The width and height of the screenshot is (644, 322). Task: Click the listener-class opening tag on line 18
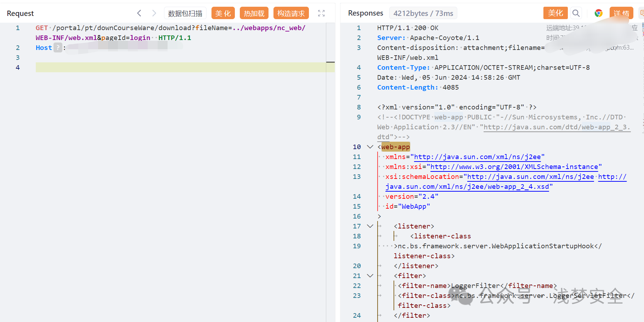coord(441,236)
